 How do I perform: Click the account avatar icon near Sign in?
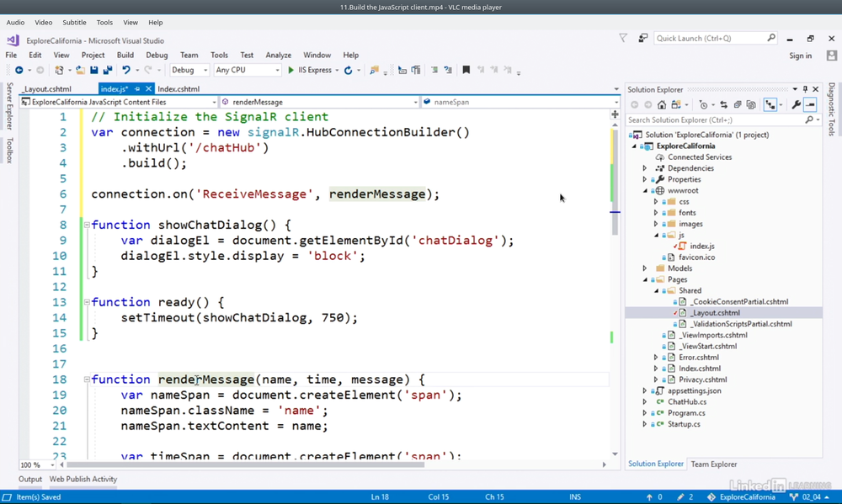[832, 56]
